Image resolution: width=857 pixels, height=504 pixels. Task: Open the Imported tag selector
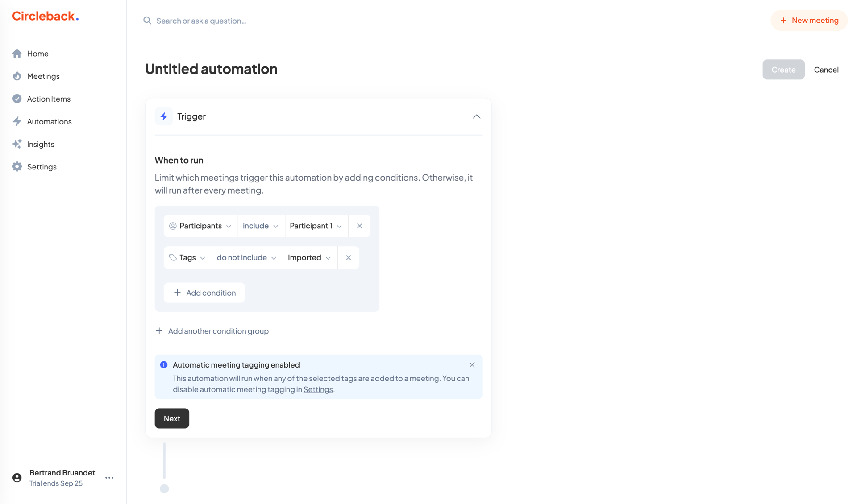pos(309,257)
